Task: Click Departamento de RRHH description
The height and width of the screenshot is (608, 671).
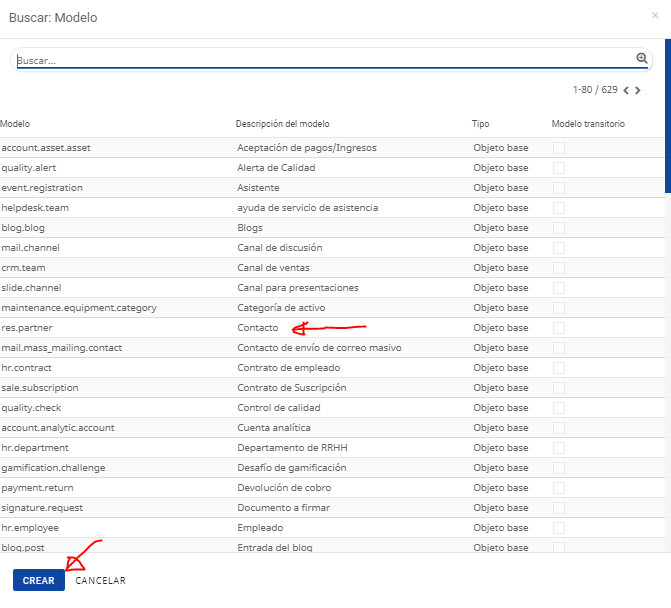Action: point(292,448)
